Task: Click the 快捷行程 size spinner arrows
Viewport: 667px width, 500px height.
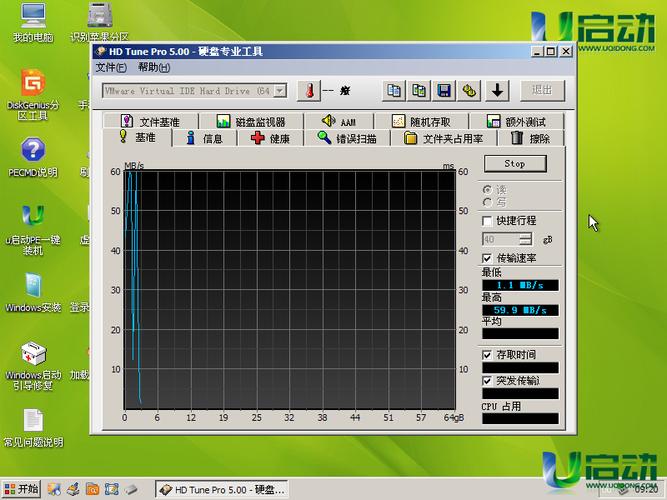Action: [x=526, y=239]
